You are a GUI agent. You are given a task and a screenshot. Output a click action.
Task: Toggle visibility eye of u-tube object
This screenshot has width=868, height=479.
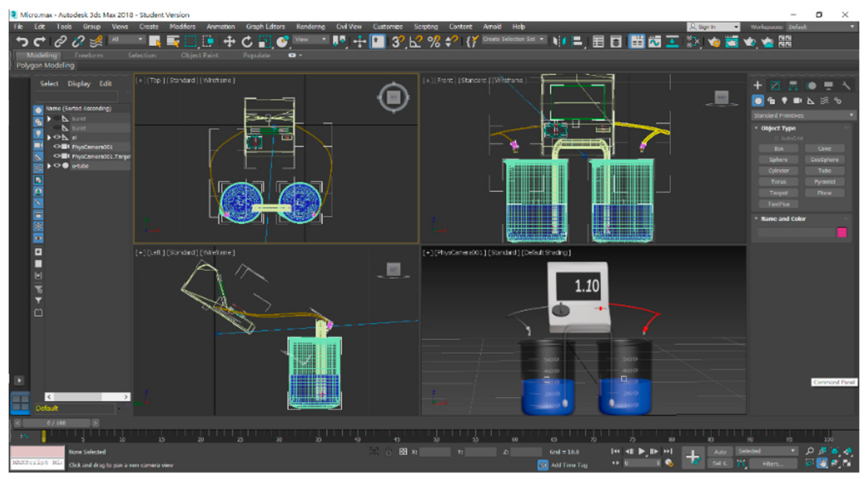(x=57, y=166)
